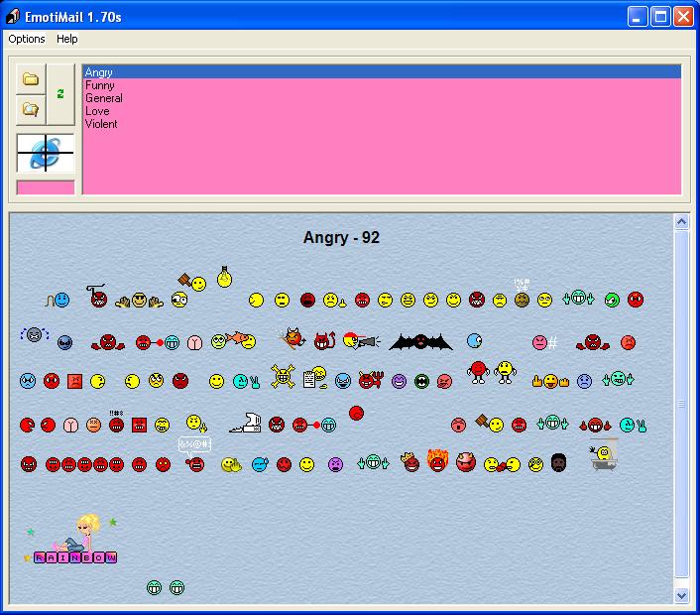Close the EmotiMail window
700x615 pixels.
click(x=683, y=17)
